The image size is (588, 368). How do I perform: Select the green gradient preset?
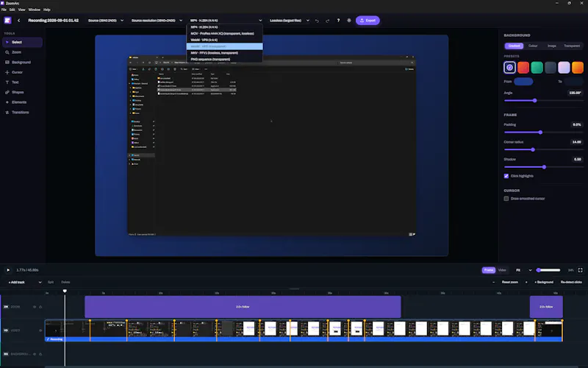coord(537,68)
